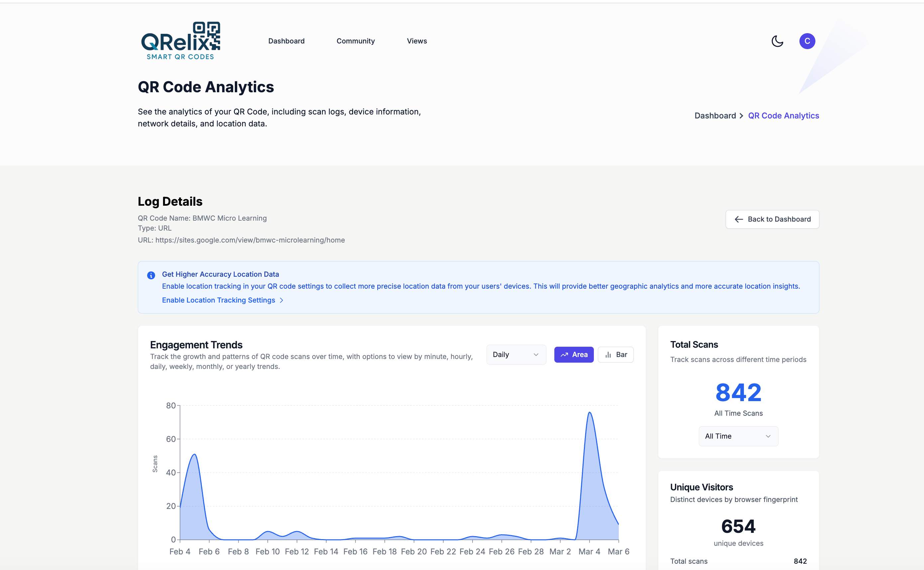Viewport: 924px width, 570px height.
Task: Click the Feb 4 peak in the area chart
Action: pyautogui.click(x=194, y=455)
